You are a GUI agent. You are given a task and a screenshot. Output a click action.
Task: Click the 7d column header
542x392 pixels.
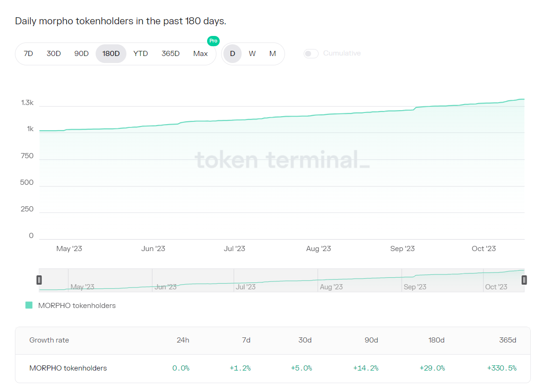click(x=246, y=340)
